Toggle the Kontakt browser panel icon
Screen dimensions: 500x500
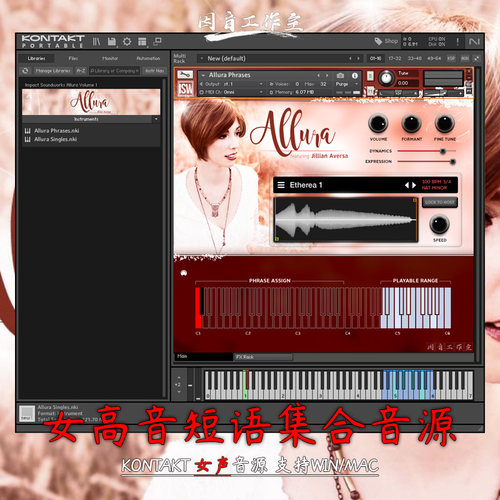click(x=96, y=41)
